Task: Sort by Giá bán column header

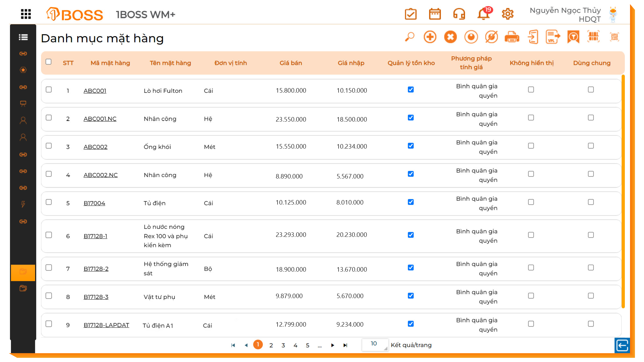Action: pyautogui.click(x=291, y=63)
